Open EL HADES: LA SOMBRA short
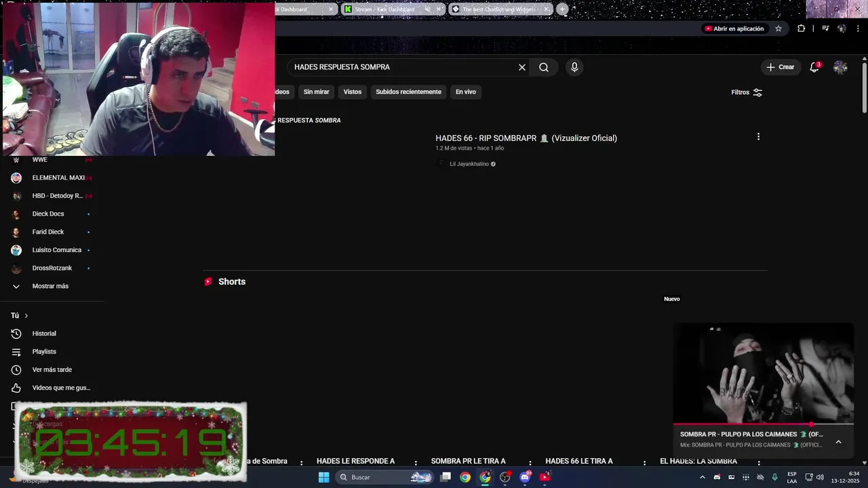 coord(698,462)
